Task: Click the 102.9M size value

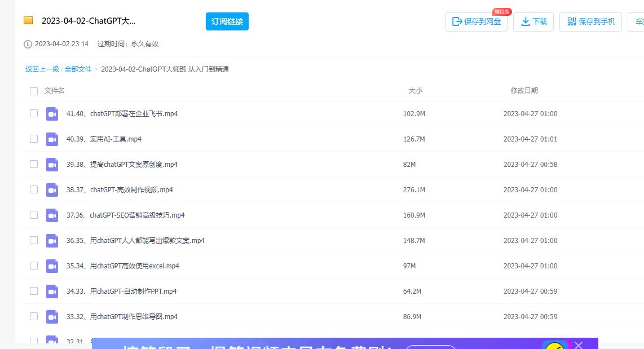Action: [x=414, y=114]
